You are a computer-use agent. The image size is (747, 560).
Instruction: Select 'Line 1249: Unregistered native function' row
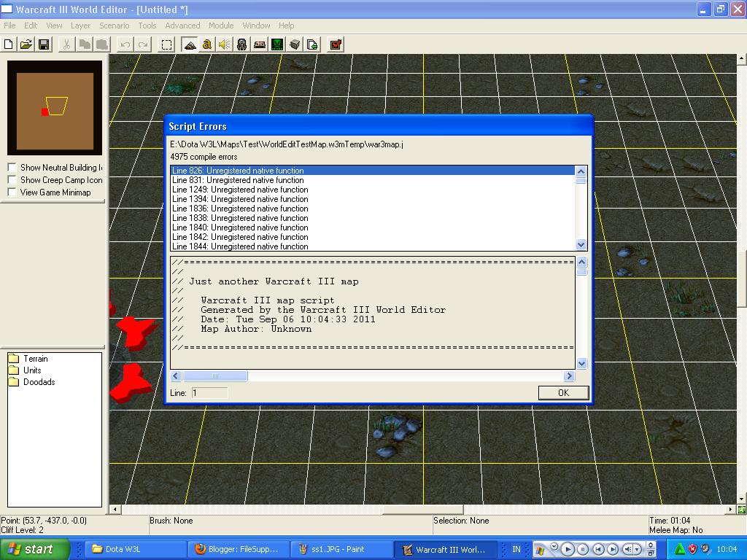click(x=373, y=190)
